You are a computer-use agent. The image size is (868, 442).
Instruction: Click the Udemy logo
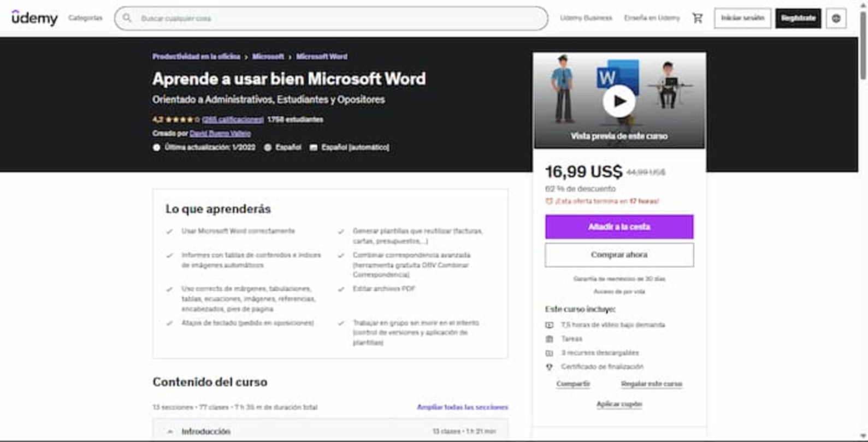coord(34,18)
